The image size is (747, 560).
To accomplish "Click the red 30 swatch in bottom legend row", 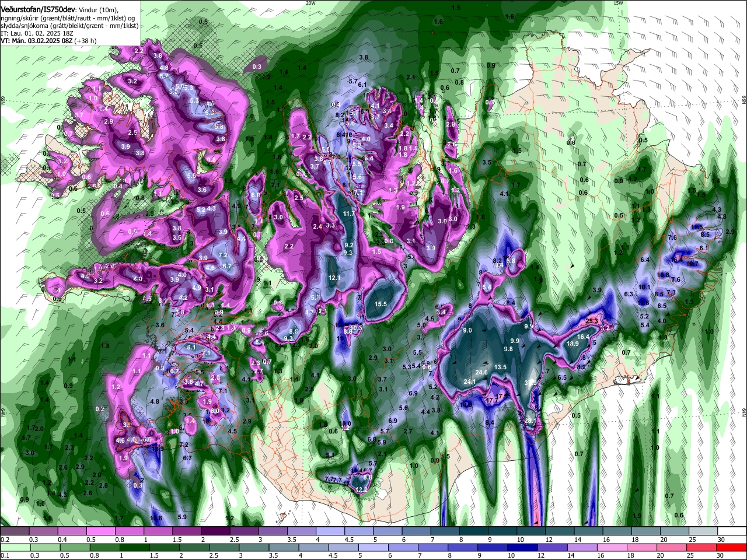I will tap(732, 548).
